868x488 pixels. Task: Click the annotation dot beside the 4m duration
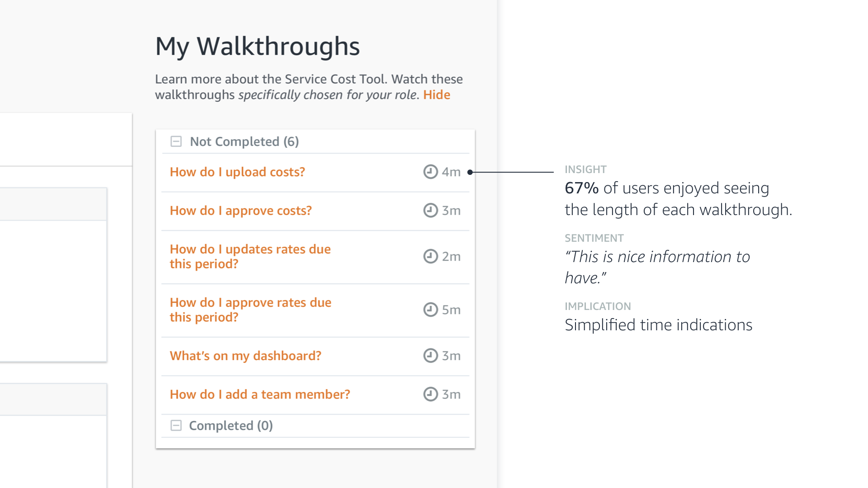pyautogui.click(x=470, y=172)
